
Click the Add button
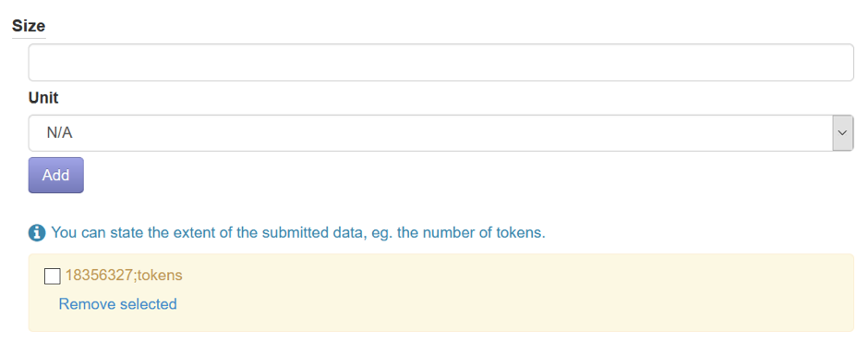click(56, 175)
